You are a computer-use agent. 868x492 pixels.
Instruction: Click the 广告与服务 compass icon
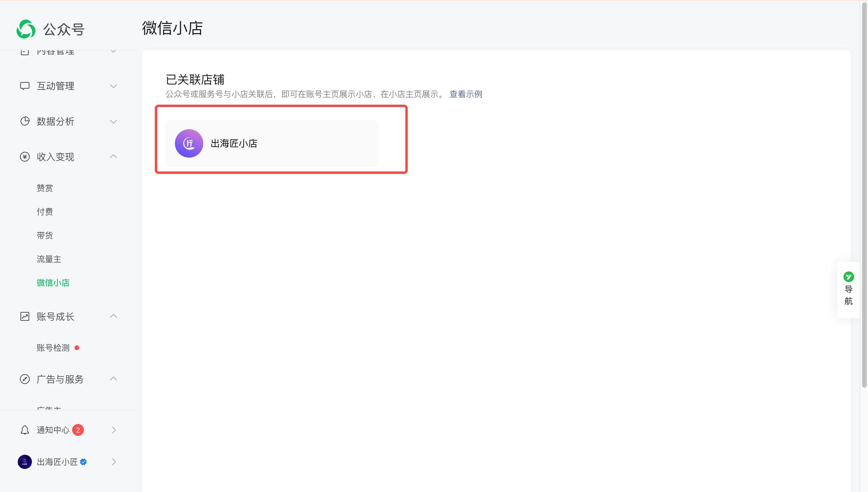(x=25, y=379)
